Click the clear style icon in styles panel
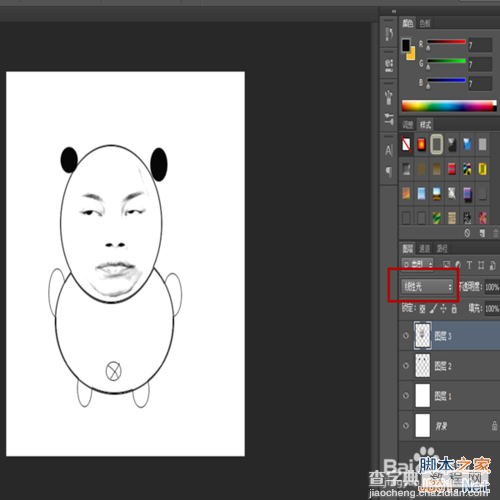Screen dimensions: 500x500 [467, 233]
